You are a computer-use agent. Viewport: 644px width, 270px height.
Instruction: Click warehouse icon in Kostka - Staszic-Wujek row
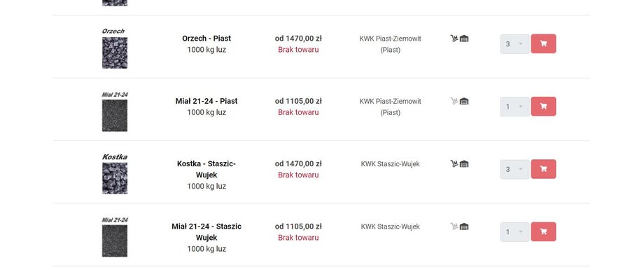pyautogui.click(x=464, y=164)
